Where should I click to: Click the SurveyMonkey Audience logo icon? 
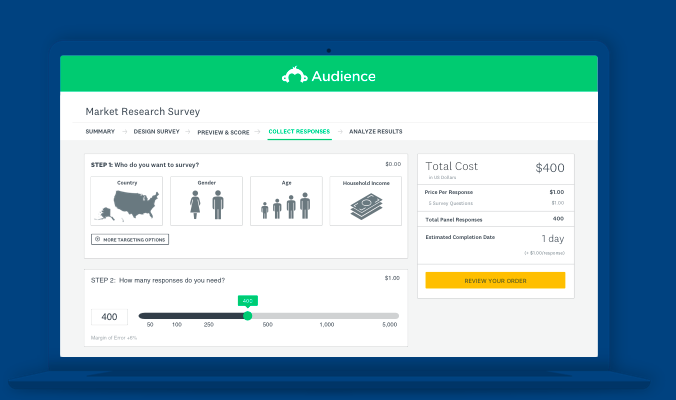[294, 75]
